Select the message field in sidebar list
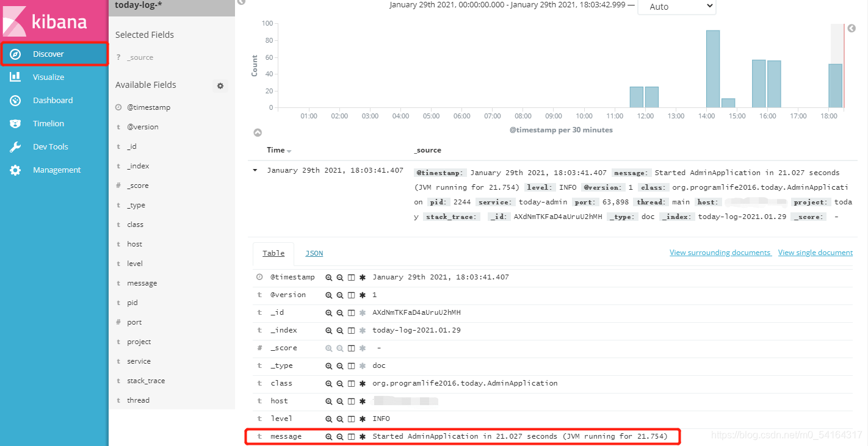Screen dimensions: 868x446 coord(142,283)
